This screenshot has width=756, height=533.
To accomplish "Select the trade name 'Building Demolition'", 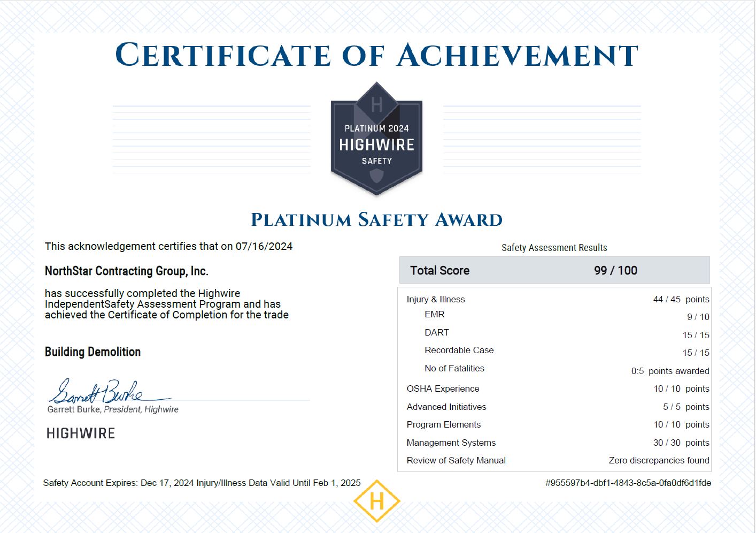I will tap(93, 352).
